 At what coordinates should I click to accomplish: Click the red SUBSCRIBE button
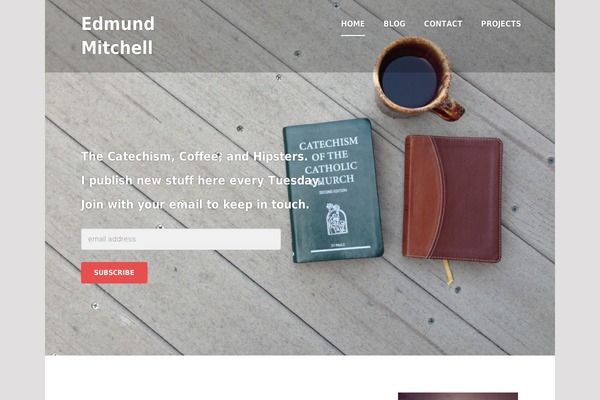click(114, 273)
